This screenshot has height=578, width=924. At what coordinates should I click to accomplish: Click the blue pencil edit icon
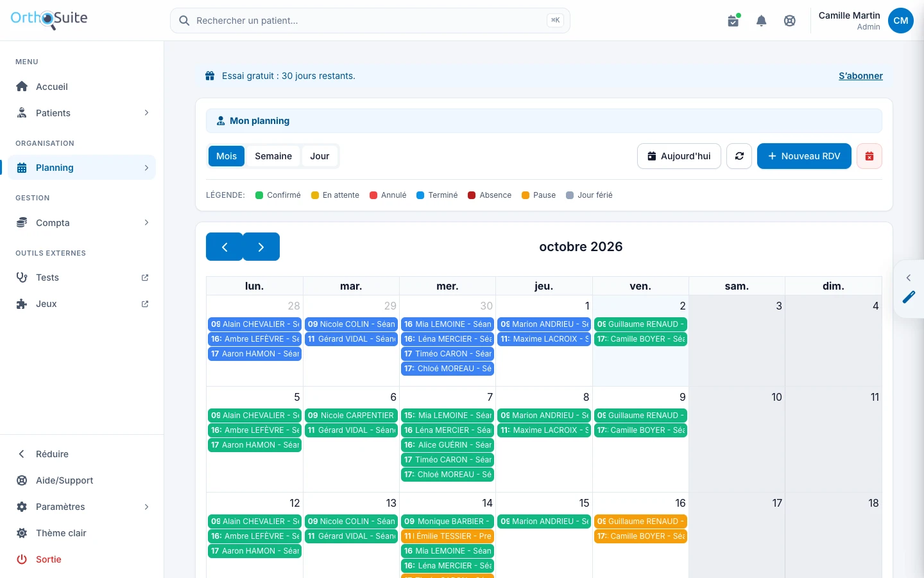point(909,297)
